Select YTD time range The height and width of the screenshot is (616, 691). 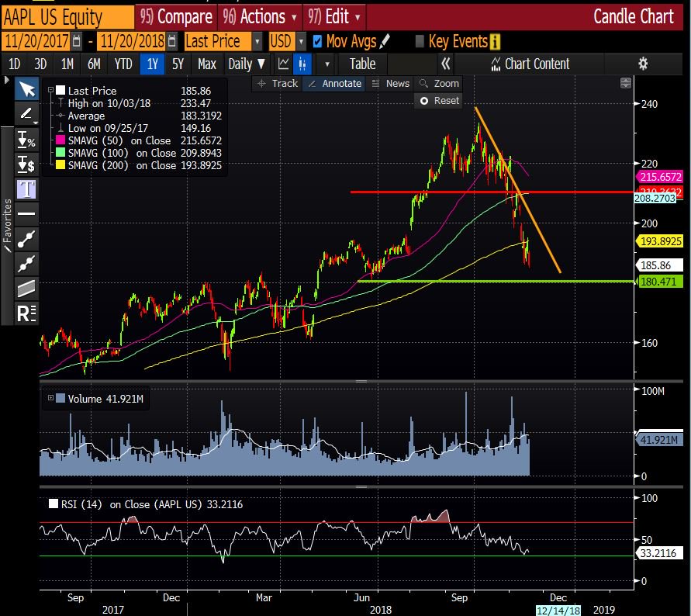(123, 64)
